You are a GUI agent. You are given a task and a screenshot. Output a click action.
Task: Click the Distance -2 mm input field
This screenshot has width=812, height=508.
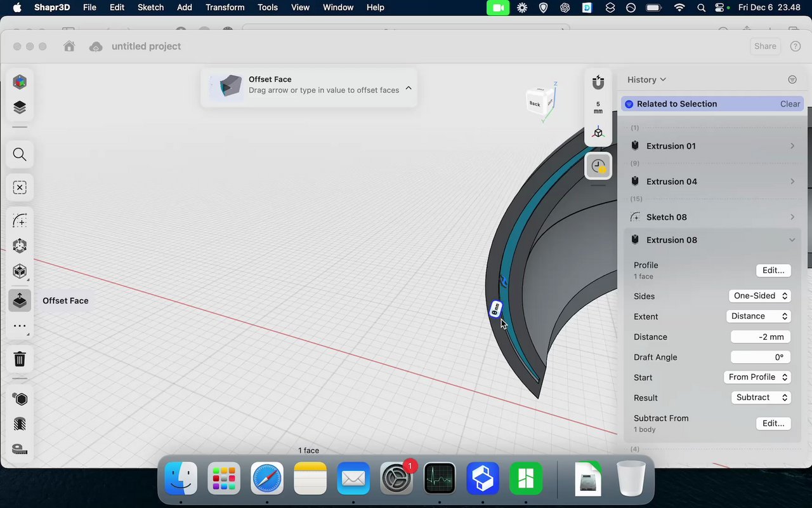click(x=760, y=337)
